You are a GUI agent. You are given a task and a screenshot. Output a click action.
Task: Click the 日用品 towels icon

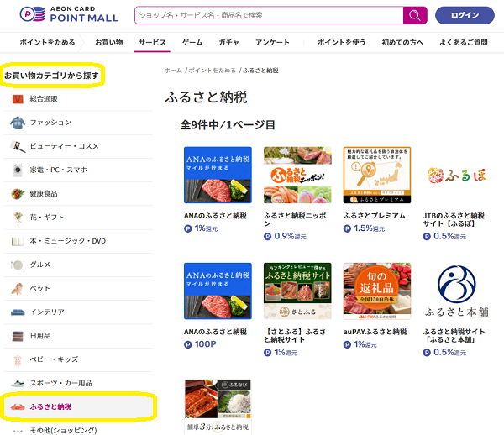pos(18,336)
